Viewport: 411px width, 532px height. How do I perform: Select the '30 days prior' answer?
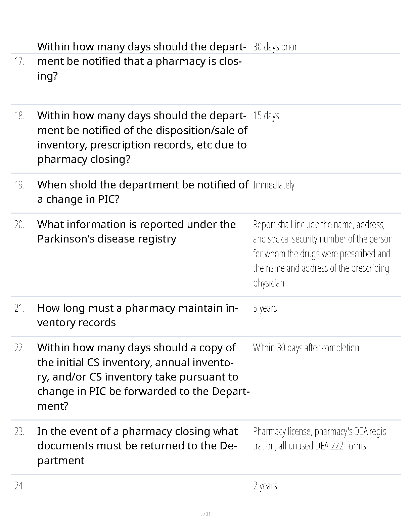click(x=275, y=47)
